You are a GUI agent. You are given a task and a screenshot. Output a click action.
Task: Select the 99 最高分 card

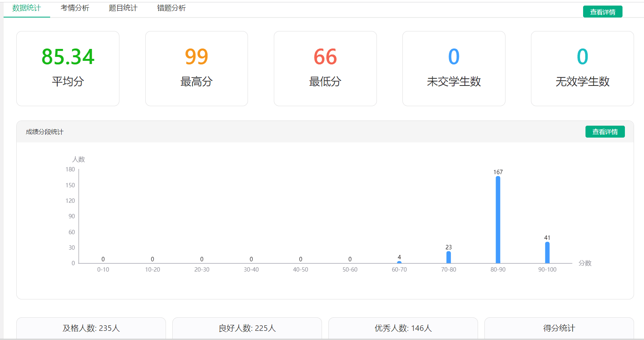[196, 68]
